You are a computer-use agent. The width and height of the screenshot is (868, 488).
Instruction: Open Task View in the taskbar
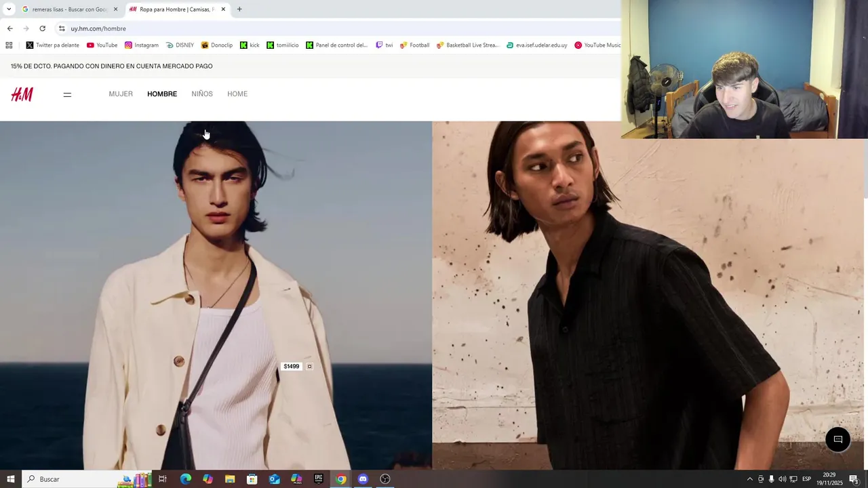pyautogui.click(x=163, y=479)
